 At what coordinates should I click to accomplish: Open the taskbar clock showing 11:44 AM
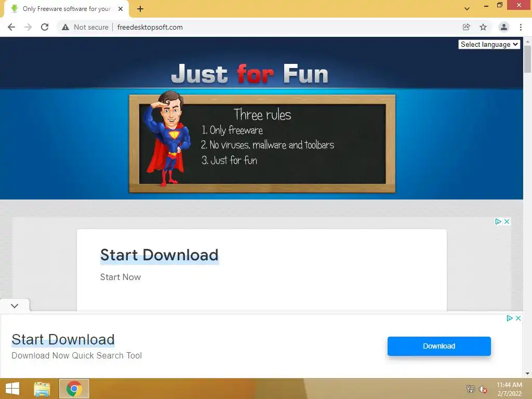coord(509,389)
